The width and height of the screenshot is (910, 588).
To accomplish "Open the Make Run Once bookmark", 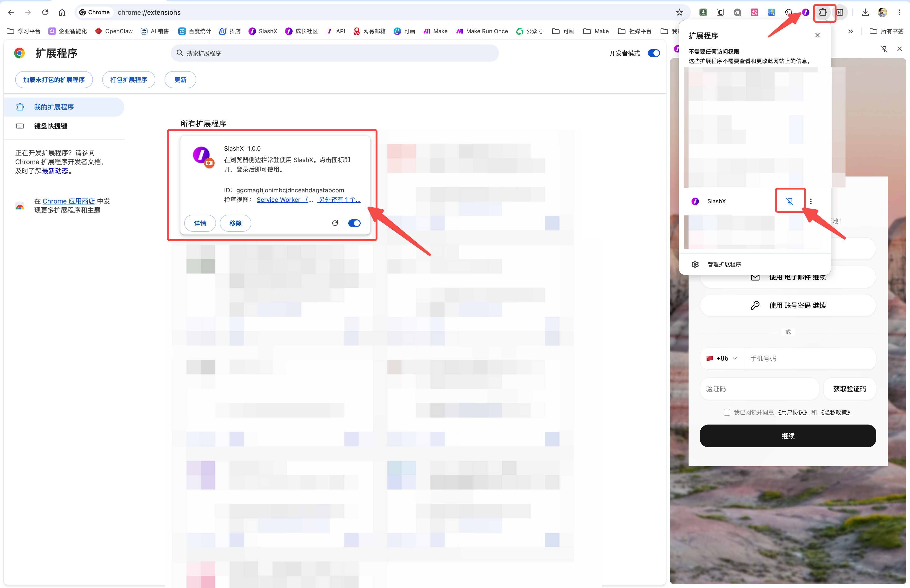I will point(482,31).
